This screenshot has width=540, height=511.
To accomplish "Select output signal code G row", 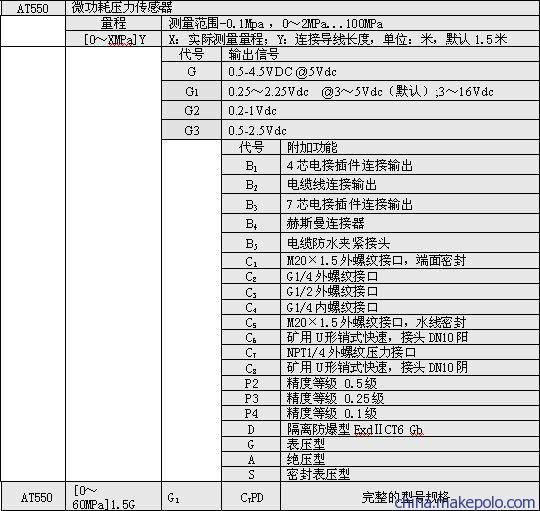I will [x=350, y=72].
